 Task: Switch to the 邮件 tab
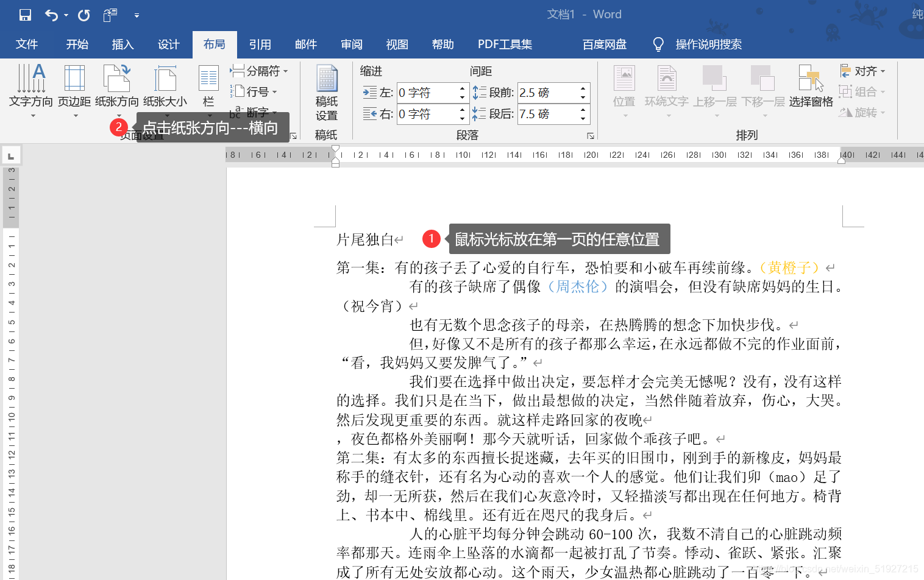pos(306,44)
